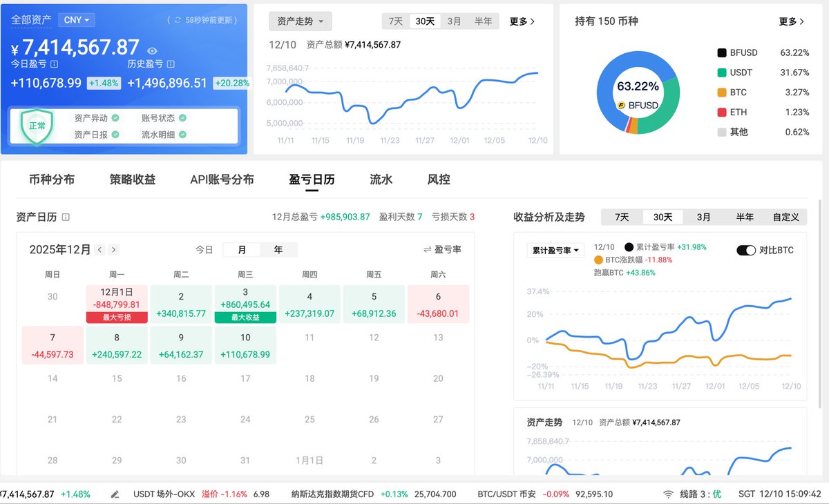
Task: Select 3月 in 收益分析及走势
Action: click(703, 217)
